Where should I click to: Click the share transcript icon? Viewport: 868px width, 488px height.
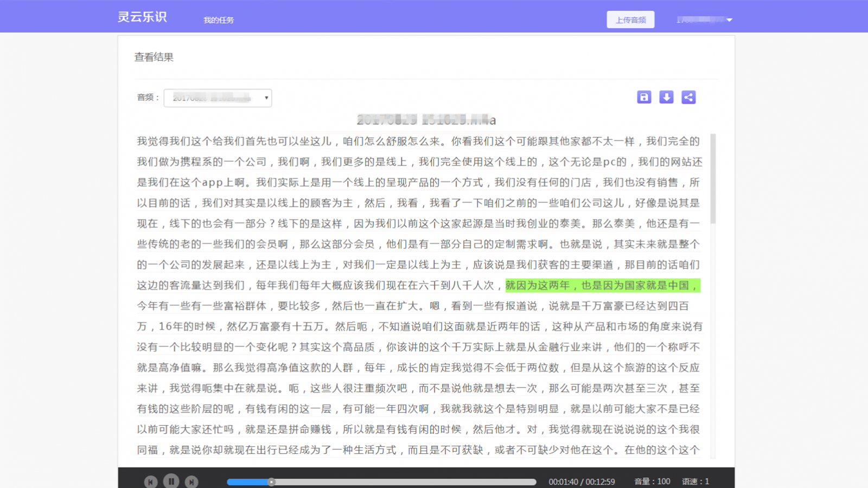pos(688,97)
